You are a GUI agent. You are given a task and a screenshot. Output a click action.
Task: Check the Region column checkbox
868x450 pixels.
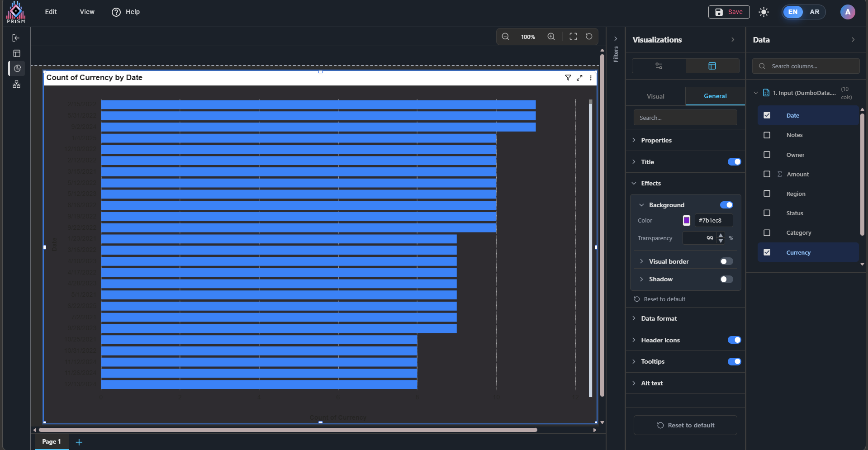coord(767,194)
